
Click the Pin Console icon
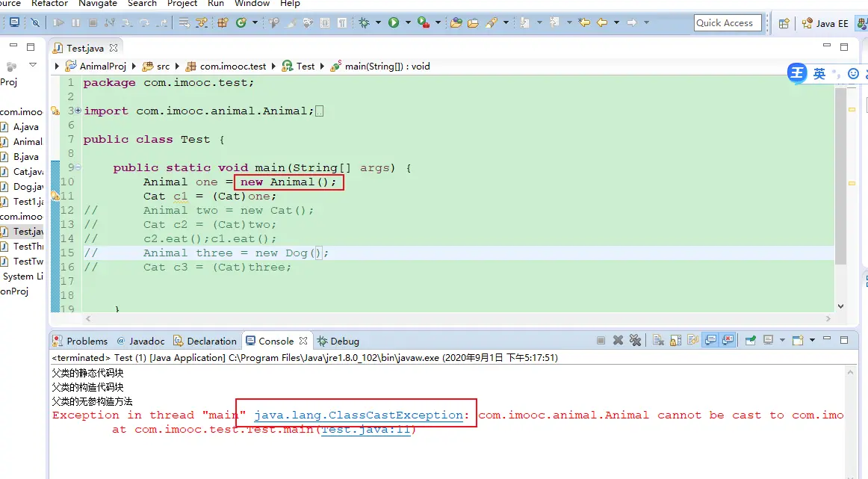[751, 341]
